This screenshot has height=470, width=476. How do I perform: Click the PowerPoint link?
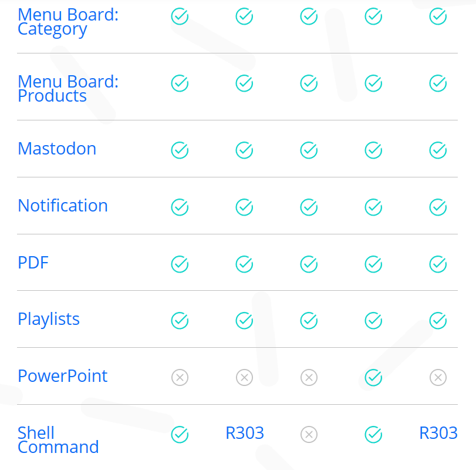(x=63, y=376)
